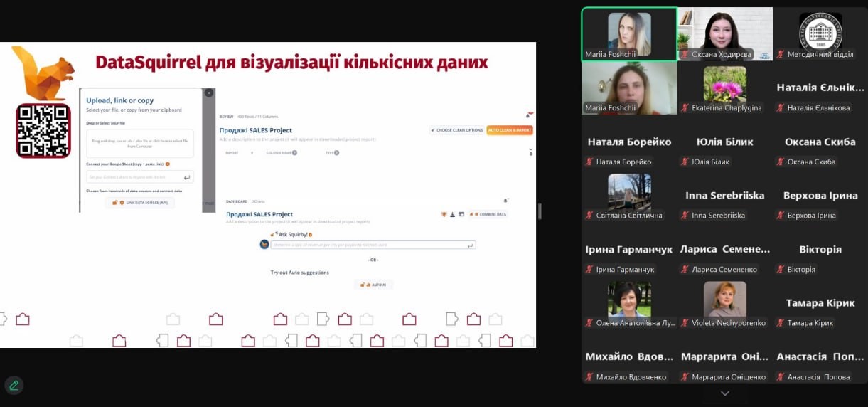
Task: Click the AUTO AI button
Action: [x=373, y=285]
